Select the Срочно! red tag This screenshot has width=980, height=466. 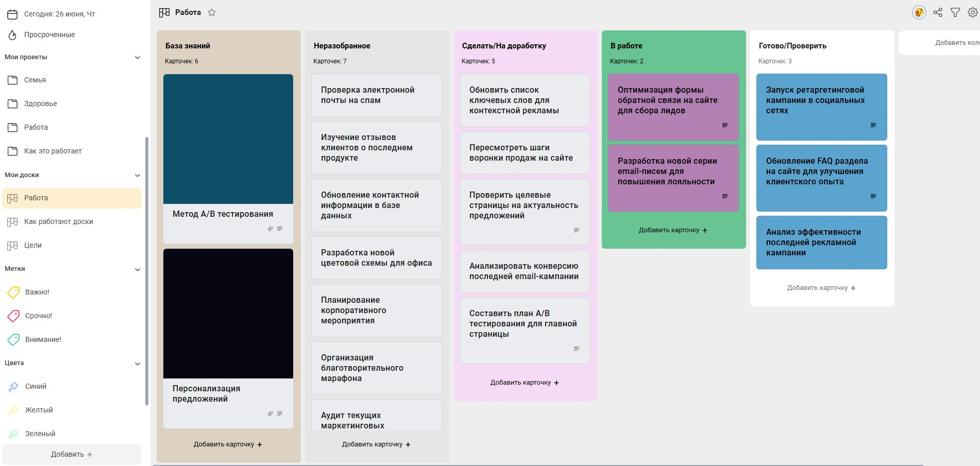(38, 316)
